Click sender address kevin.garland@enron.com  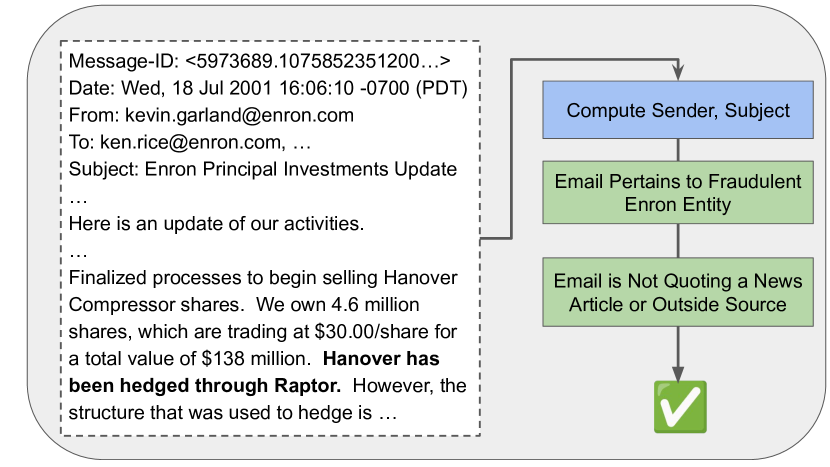coord(239,115)
